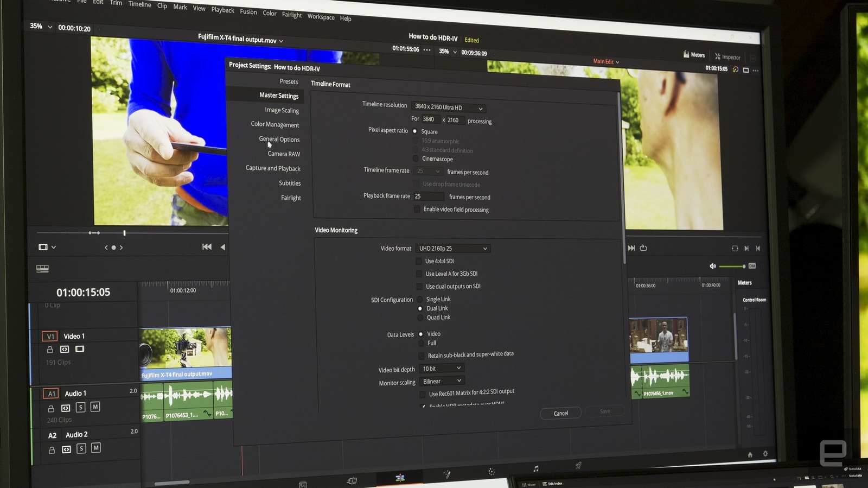The image size is (868, 488).
Task: Adjust the monitor volume slider
Action: [732, 266]
